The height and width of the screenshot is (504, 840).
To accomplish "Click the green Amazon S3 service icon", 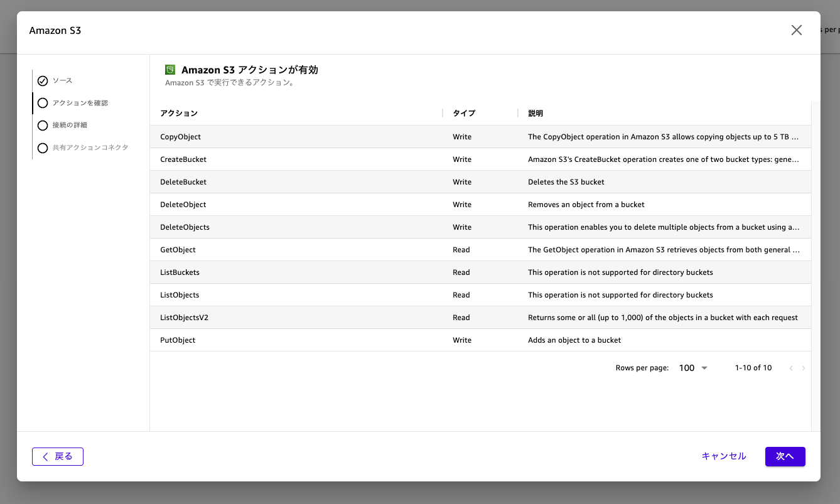I will click(x=170, y=70).
